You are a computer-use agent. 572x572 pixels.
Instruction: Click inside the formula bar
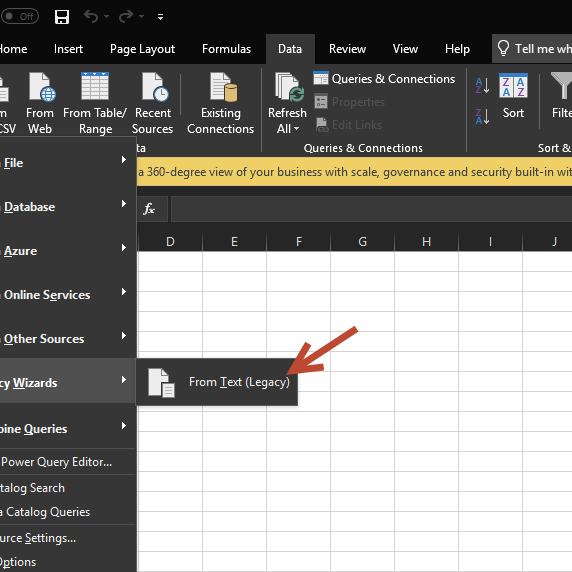[x=371, y=209]
